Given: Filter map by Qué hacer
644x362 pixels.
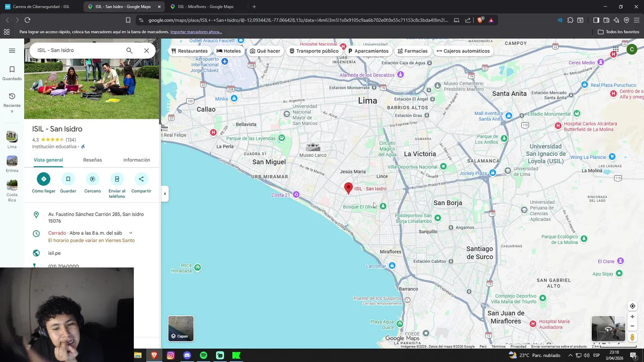Looking at the screenshot, I should (265, 51).
